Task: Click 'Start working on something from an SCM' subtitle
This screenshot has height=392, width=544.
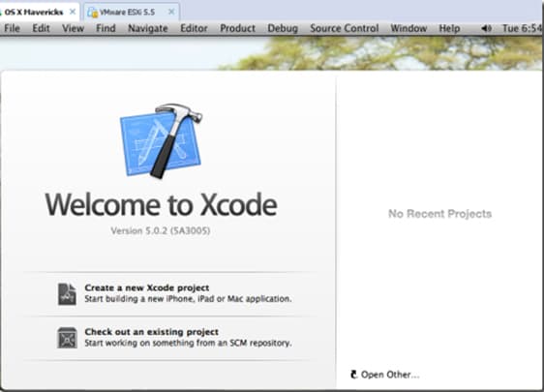Action: coord(188,343)
